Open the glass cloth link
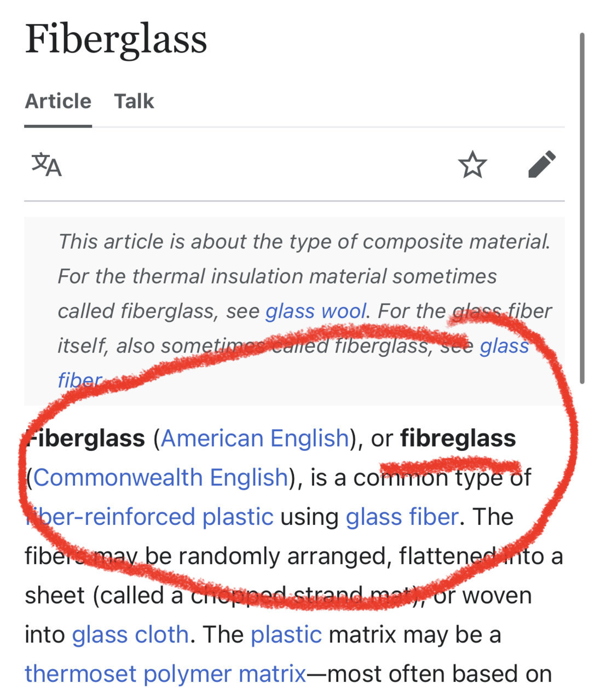Viewport: 589px width, 700px height. pyautogui.click(x=130, y=634)
